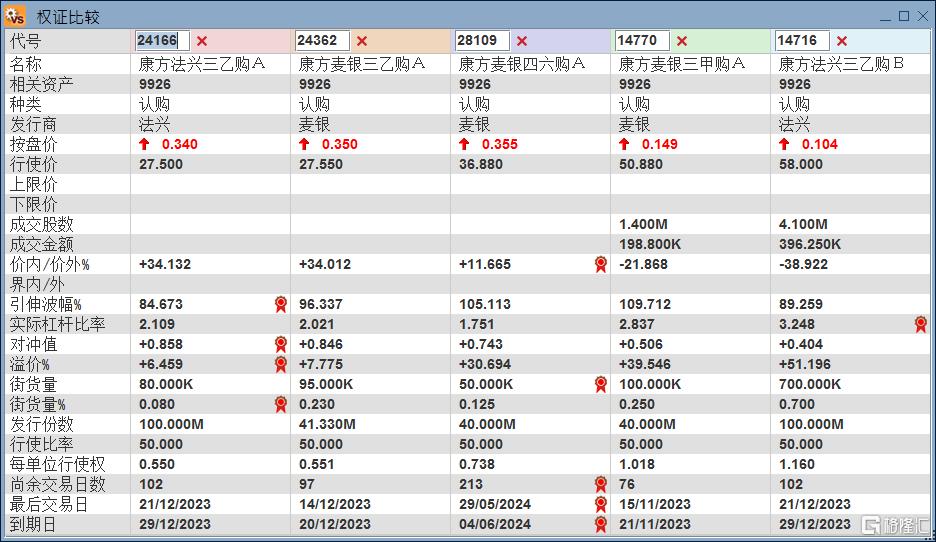Click the 引伸波幅% row label
This screenshot has width=936, height=542.
pos(45,304)
